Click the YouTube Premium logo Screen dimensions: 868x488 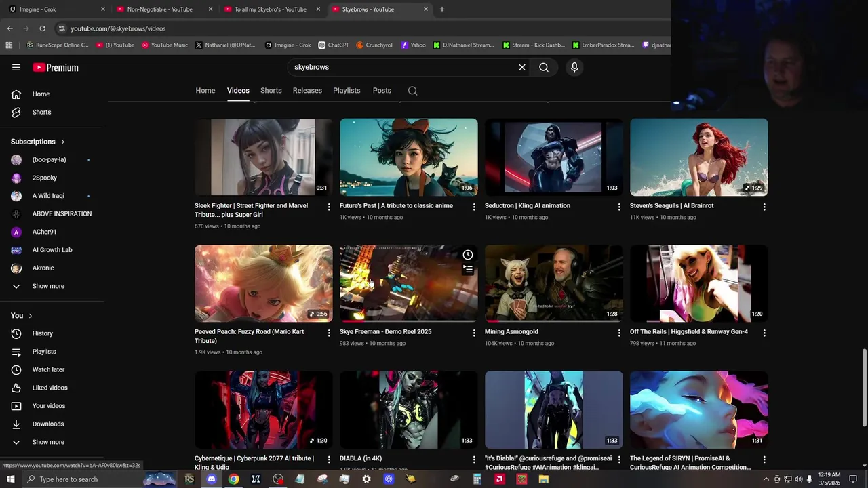pos(56,68)
